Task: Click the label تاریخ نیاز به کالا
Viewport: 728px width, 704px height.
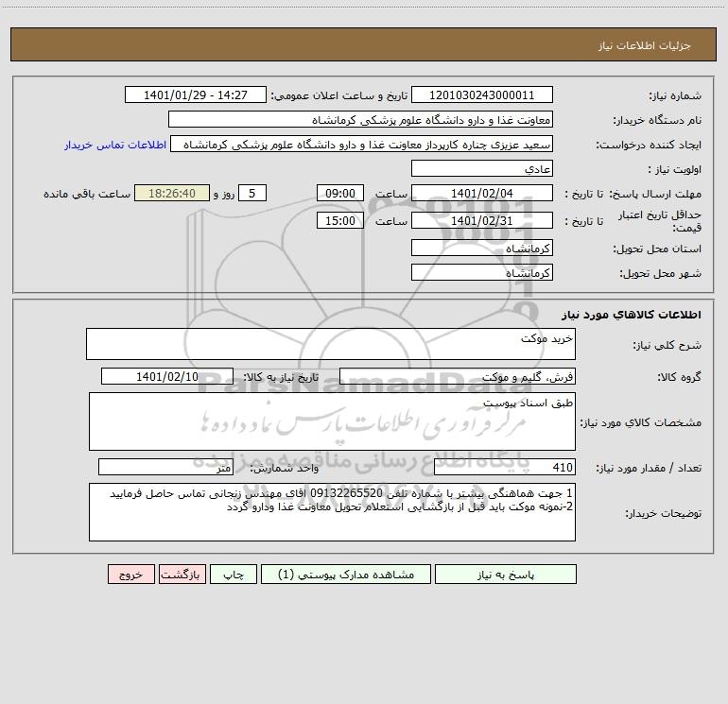Action: [x=281, y=377]
